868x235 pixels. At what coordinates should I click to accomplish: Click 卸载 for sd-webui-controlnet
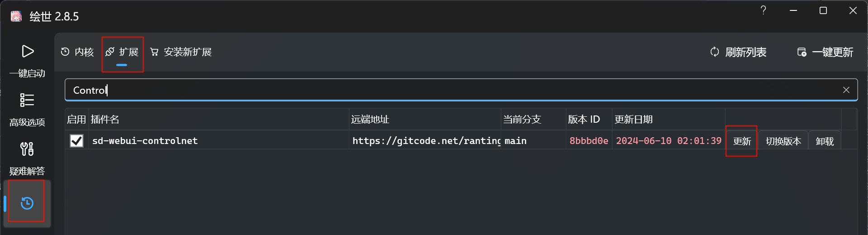tap(825, 141)
